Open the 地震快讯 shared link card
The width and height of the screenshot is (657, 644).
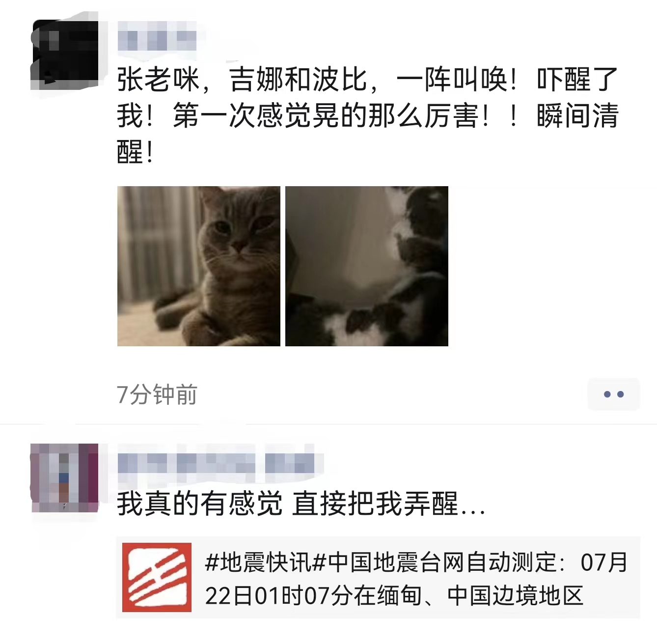point(378,577)
